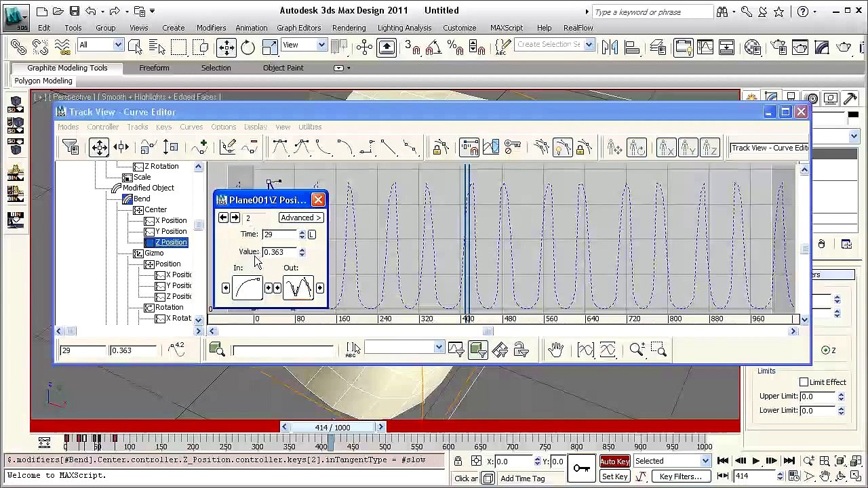Click the Set Key button
Image resolution: width=868 pixels, height=488 pixels.
tap(614, 476)
